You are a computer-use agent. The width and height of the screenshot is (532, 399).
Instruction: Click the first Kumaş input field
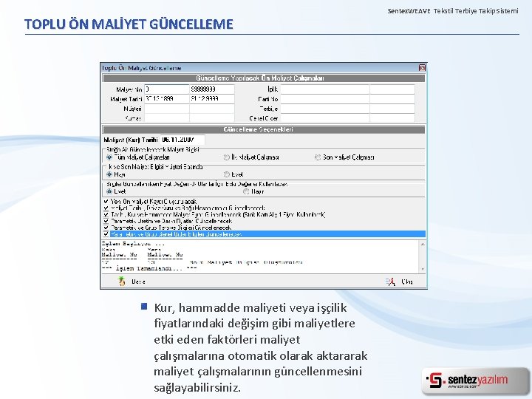pyautogui.click(x=166, y=118)
